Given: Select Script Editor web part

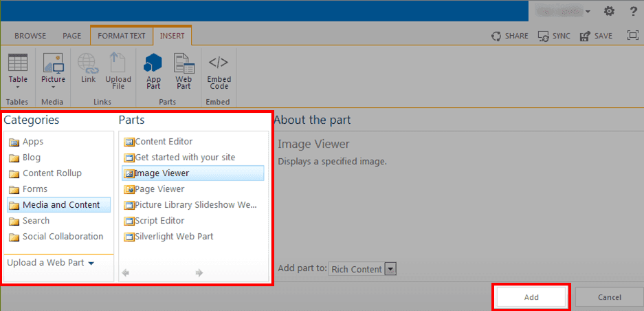Looking at the screenshot, I should (159, 221).
